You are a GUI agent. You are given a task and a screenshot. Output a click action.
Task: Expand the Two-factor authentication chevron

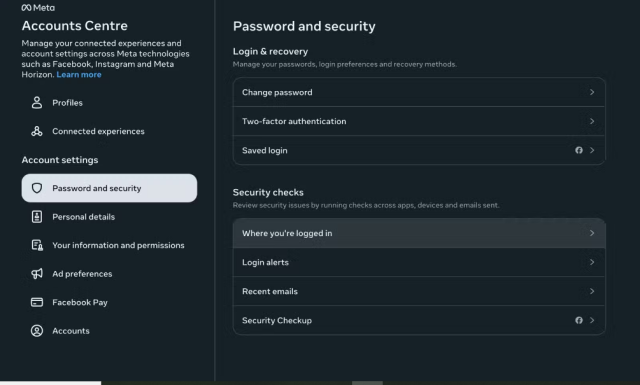click(592, 121)
